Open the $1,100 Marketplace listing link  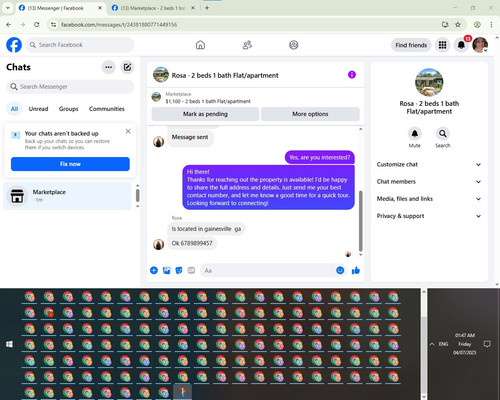(208, 101)
